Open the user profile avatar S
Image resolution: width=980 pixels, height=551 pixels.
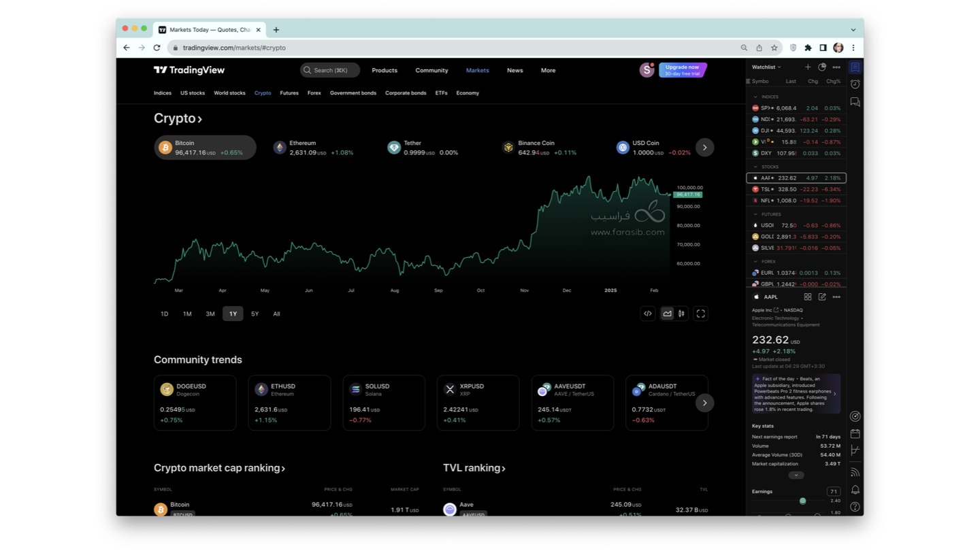[x=647, y=70]
